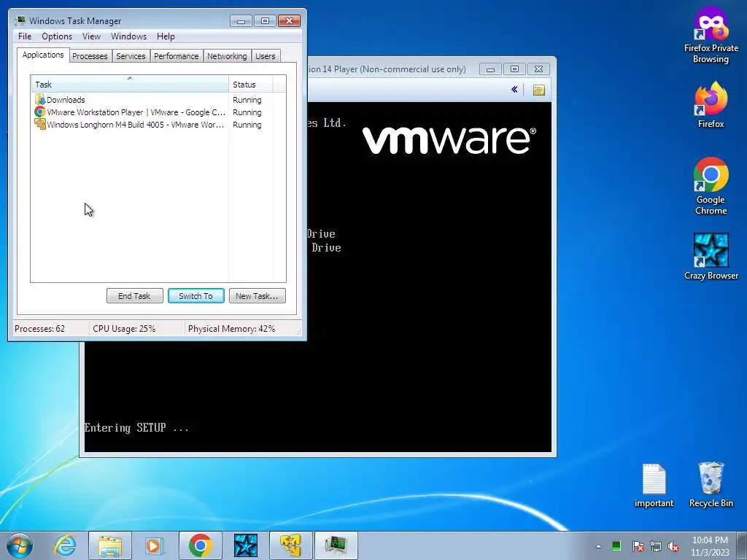Viewport: 747px width, 560px height.
Task: Minimize the Task Manager window
Action: pyautogui.click(x=241, y=21)
